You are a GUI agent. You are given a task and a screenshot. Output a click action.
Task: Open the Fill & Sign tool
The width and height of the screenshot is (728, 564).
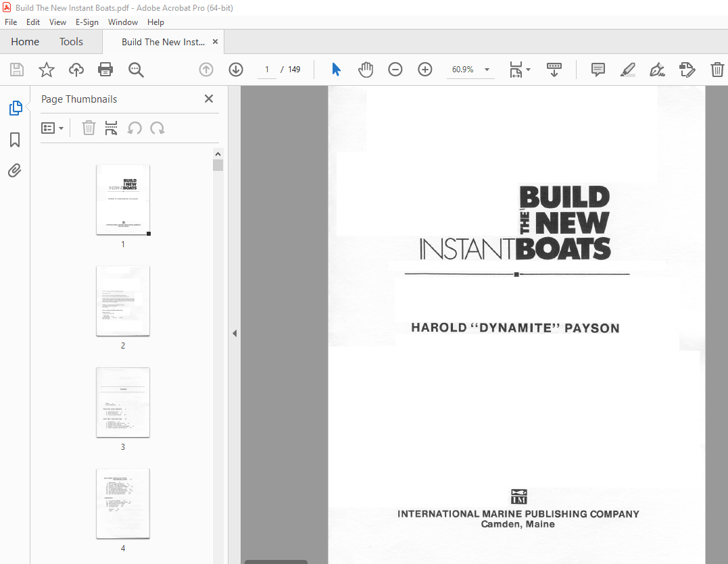click(656, 70)
